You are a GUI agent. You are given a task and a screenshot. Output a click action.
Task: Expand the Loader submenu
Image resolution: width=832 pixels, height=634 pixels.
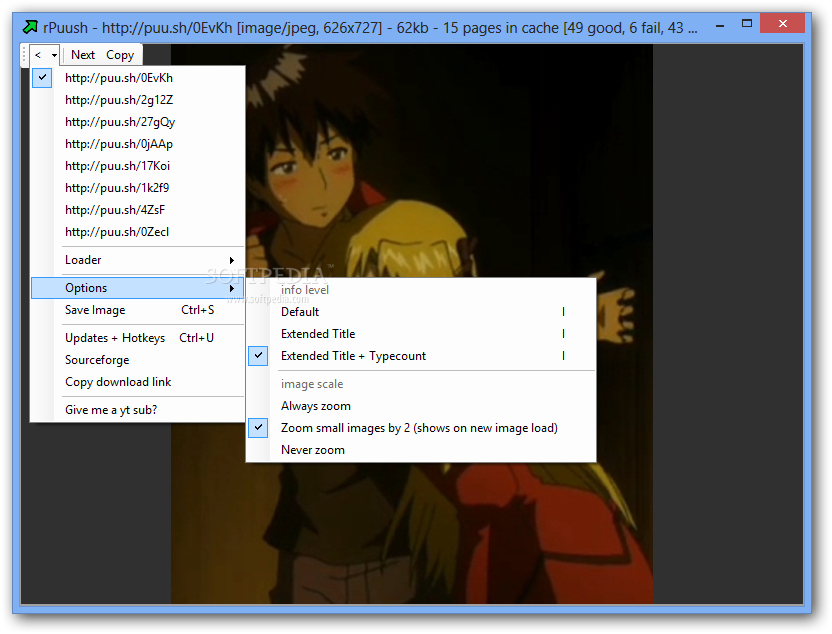137,260
